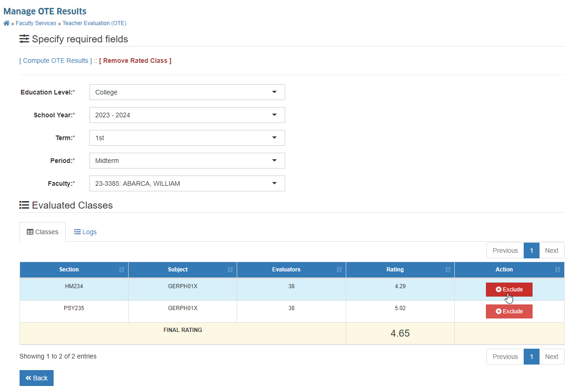Go back using the Back button
The width and height of the screenshot is (581, 392).
(36, 378)
